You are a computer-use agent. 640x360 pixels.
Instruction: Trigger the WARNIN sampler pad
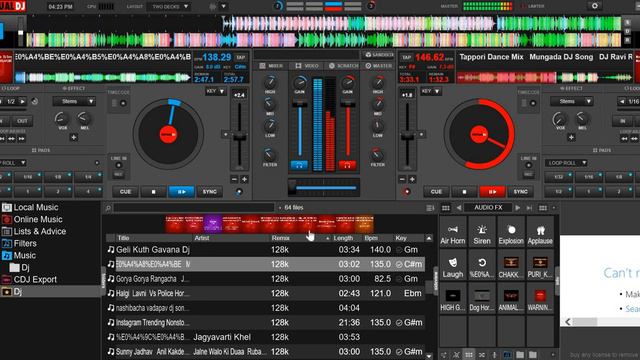click(540, 299)
